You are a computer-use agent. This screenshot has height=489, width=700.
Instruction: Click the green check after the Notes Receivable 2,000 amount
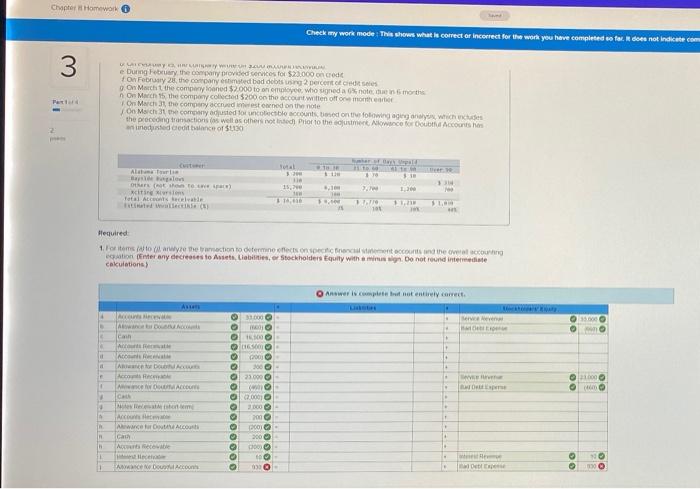pos(267,407)
